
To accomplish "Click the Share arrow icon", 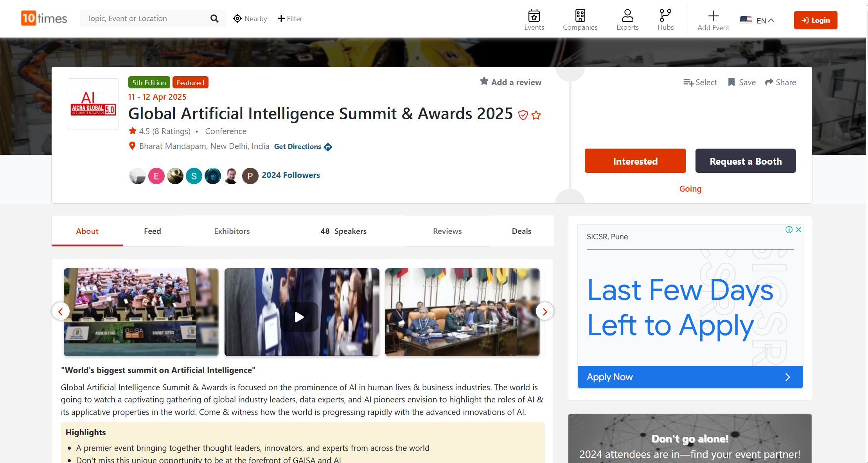I will [x=769, y=82].
